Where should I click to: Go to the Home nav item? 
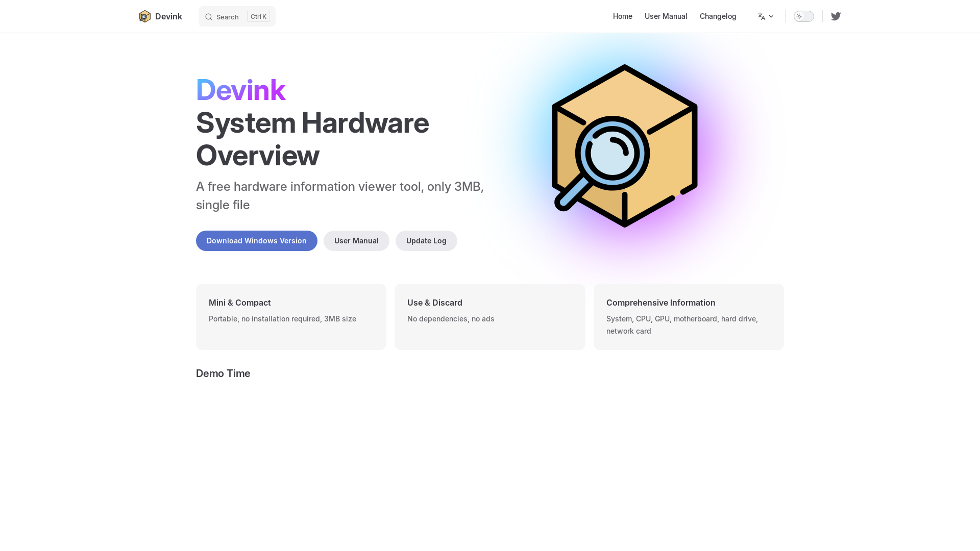click(x=623, y=16)
